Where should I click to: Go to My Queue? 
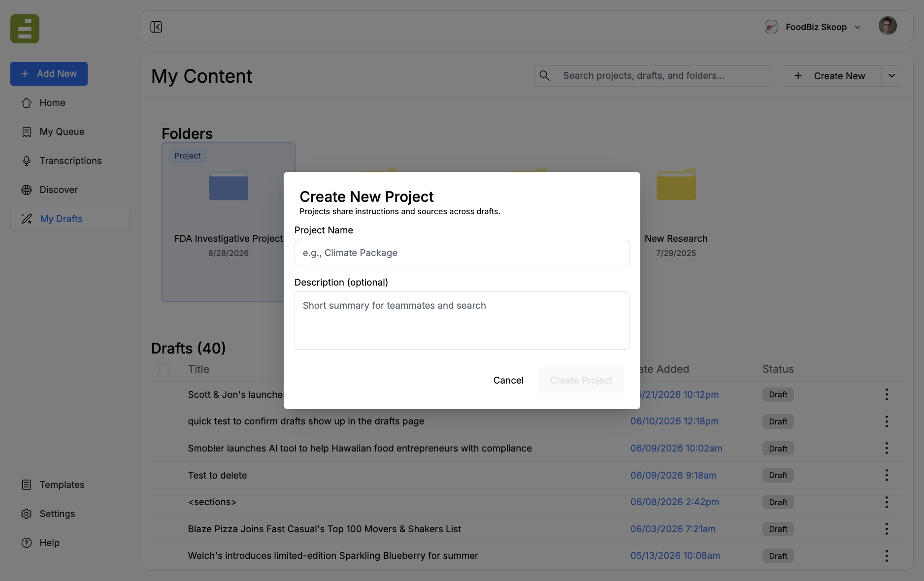tap(70, 131)
